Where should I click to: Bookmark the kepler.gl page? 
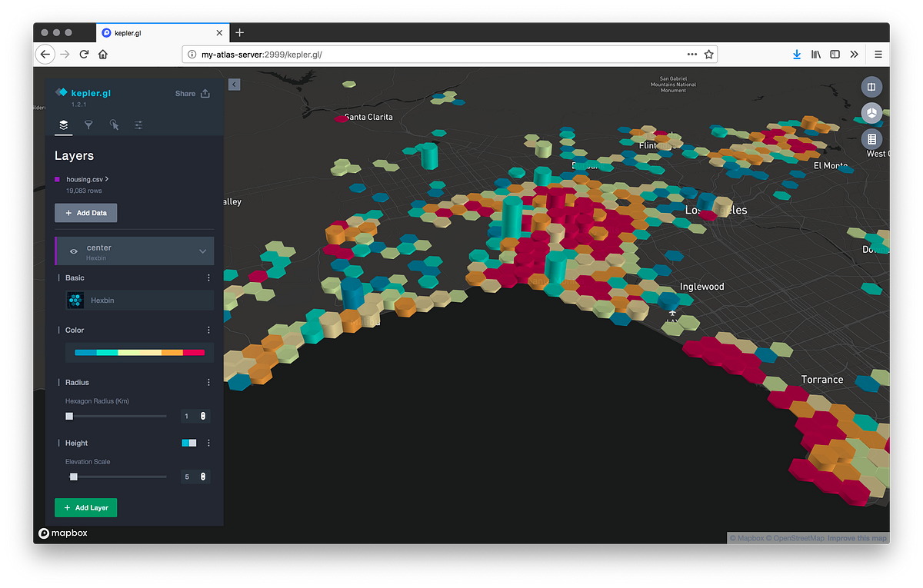[x=708, y=54]
